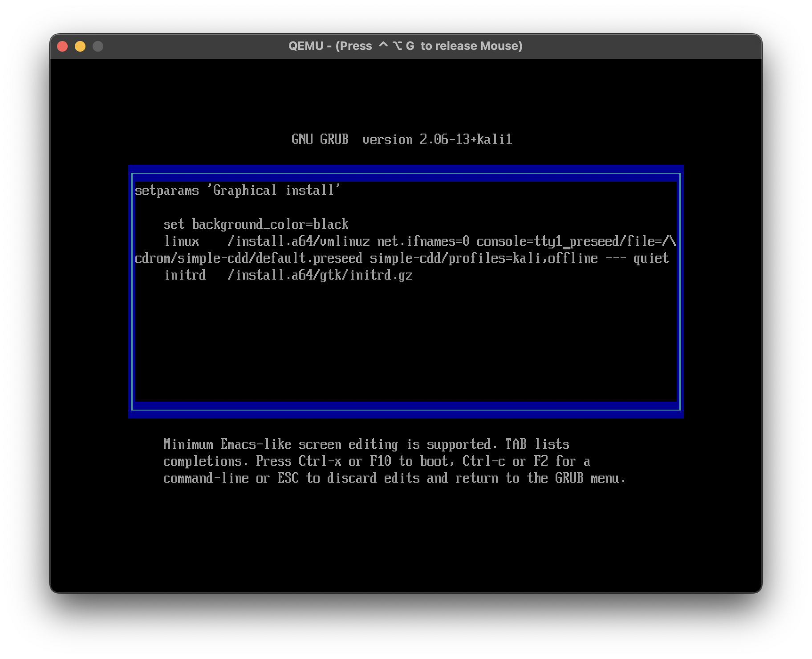This screenshot has height=659, width=812.
Task: Click the preseed/file=/ parameter text
Action: coord(619,241)
